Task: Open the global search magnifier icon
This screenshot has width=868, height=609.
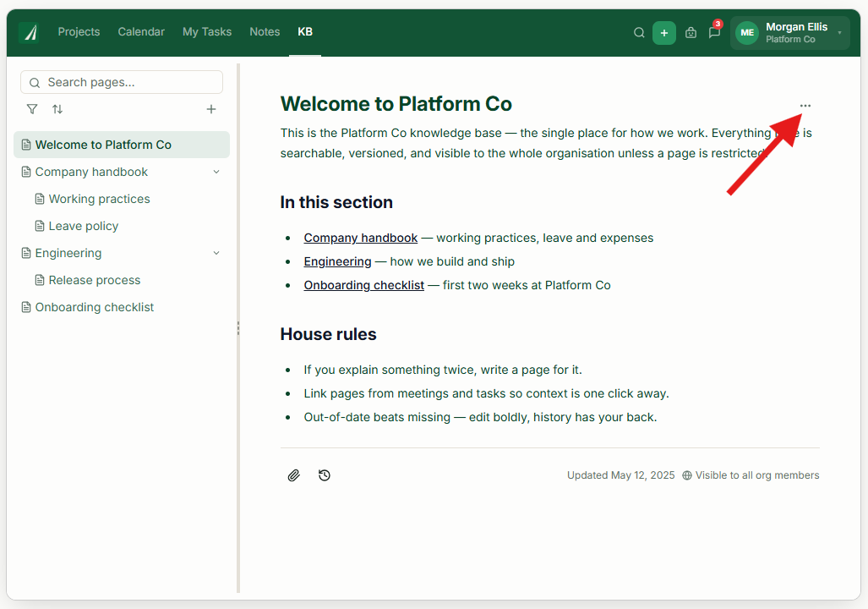Action: point(639,33)
